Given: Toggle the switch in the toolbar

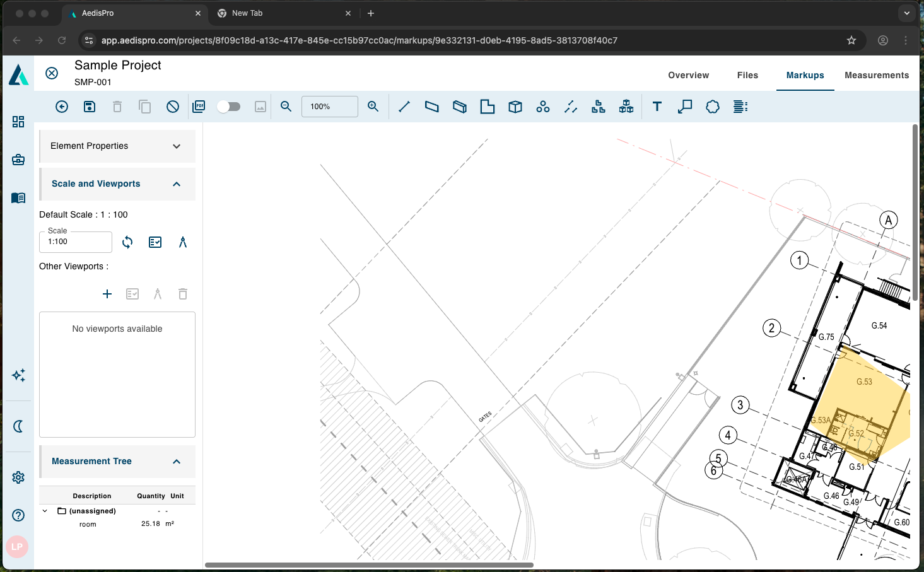Looking at the screenshot, I should (229, 107).
